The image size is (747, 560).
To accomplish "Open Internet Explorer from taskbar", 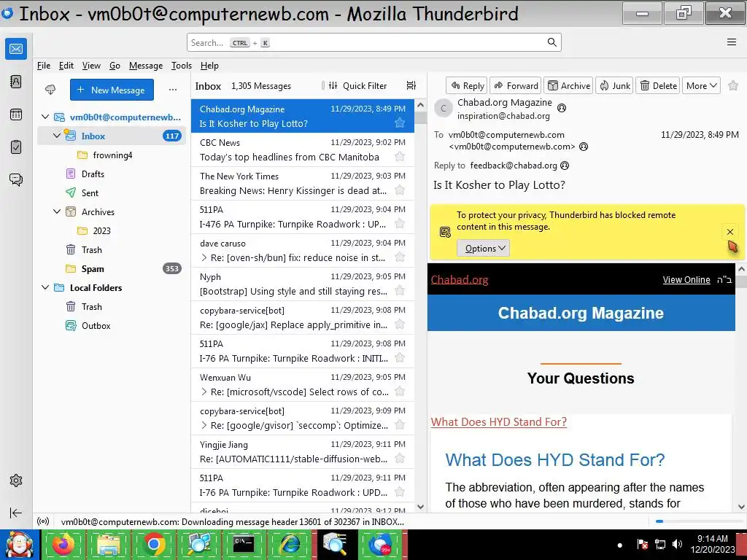I will 290,544.
